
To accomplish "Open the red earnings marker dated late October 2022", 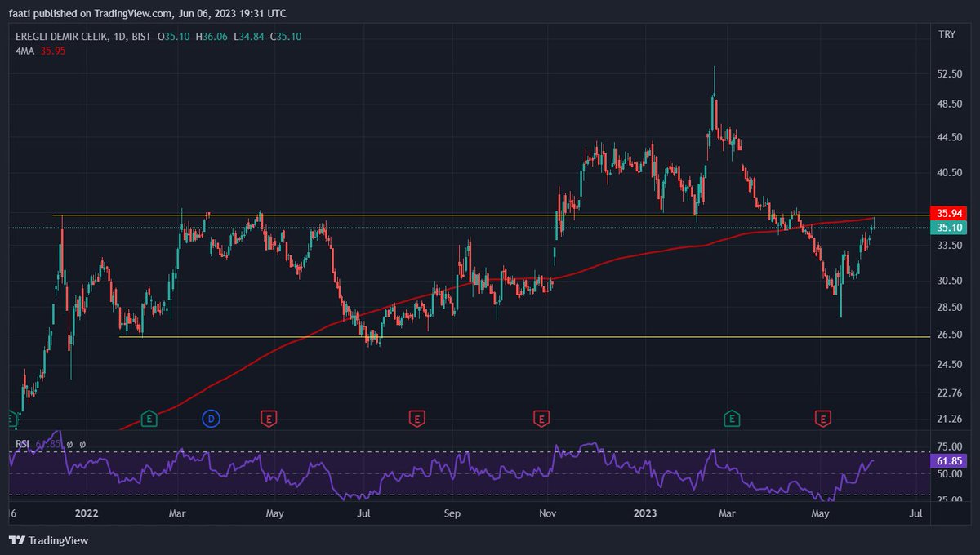I will (x=541, y=419).
